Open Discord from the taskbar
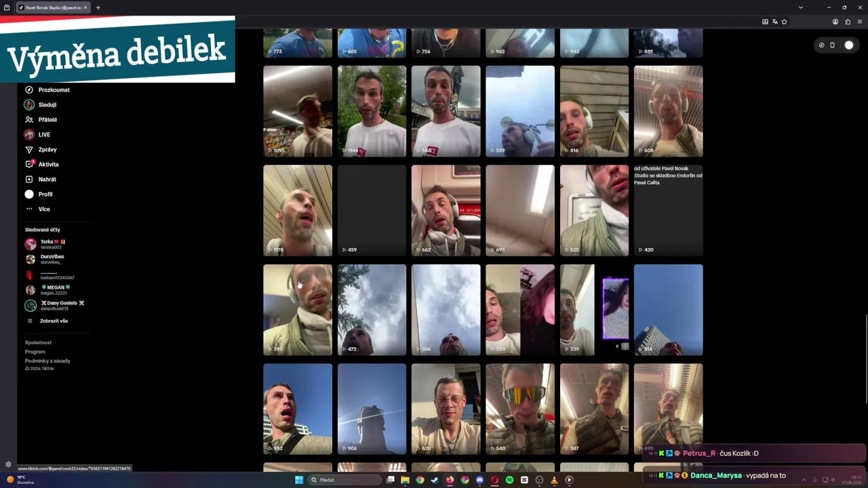This screenshot has height=488, width=868. [x=479, y=480]
